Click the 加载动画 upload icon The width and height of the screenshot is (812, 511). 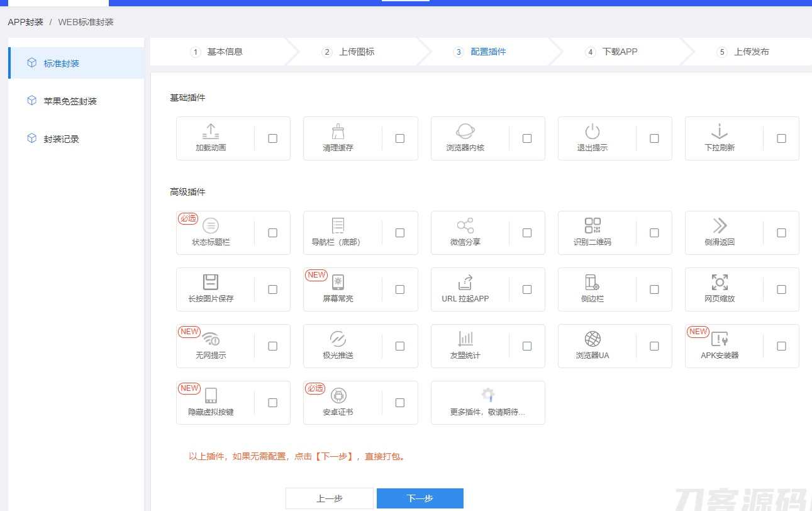(211, 131)
